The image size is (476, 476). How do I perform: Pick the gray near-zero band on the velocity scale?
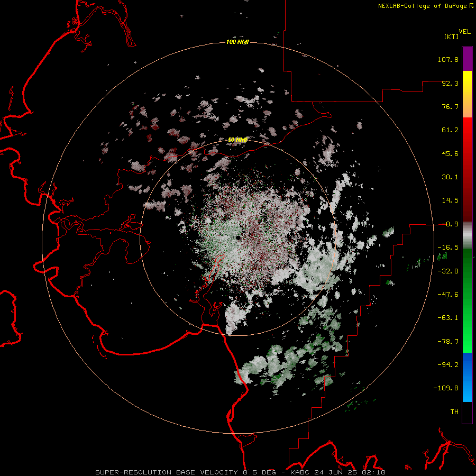[467, 235]
